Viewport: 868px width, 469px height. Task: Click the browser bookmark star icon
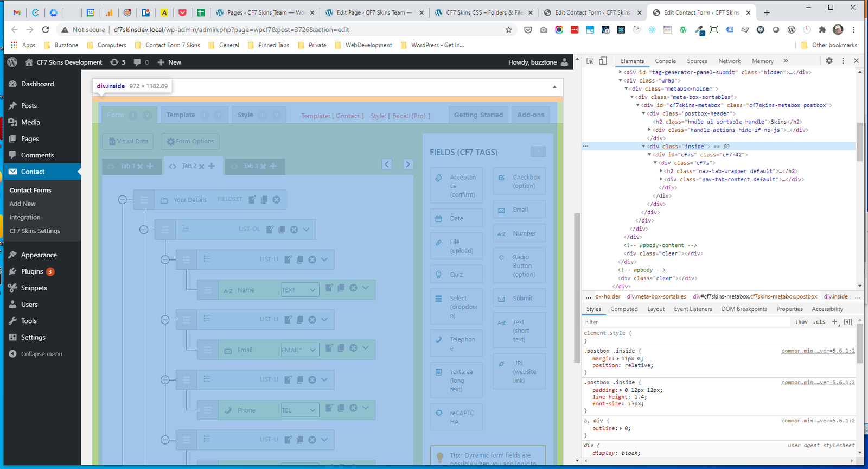pyautogui.click(x=508, y=30)
